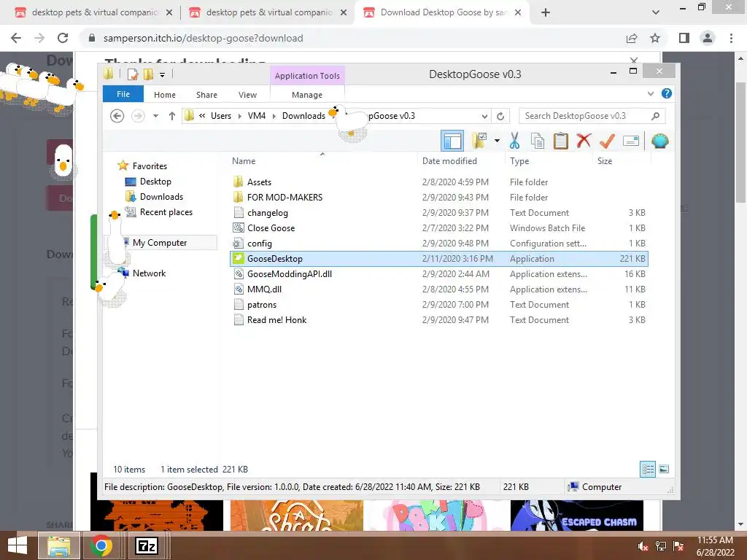Click the Properties icon in quick access toolbar
The width and height of the screenshot is (747, 560).
coord(133,74)
